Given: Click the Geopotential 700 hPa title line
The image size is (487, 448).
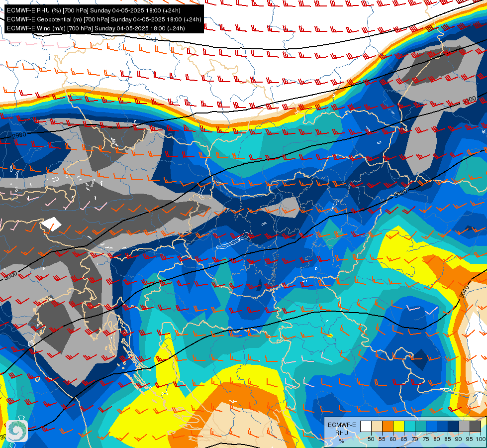Looking at the screenshot, I should pos(104,19).
